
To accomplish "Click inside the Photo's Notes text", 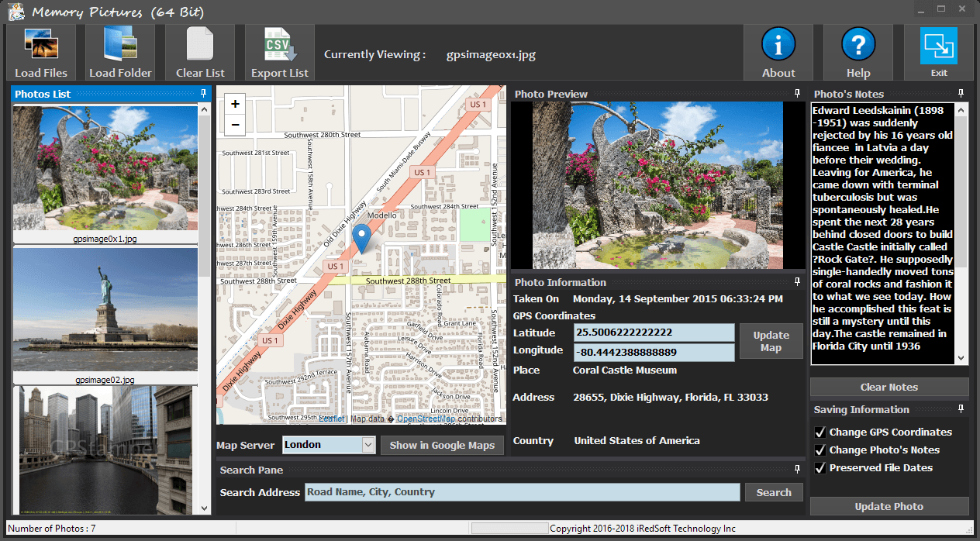I will (883, 233).
